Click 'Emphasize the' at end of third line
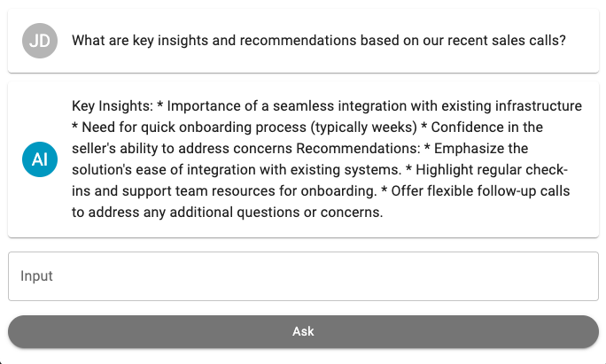 481,149
